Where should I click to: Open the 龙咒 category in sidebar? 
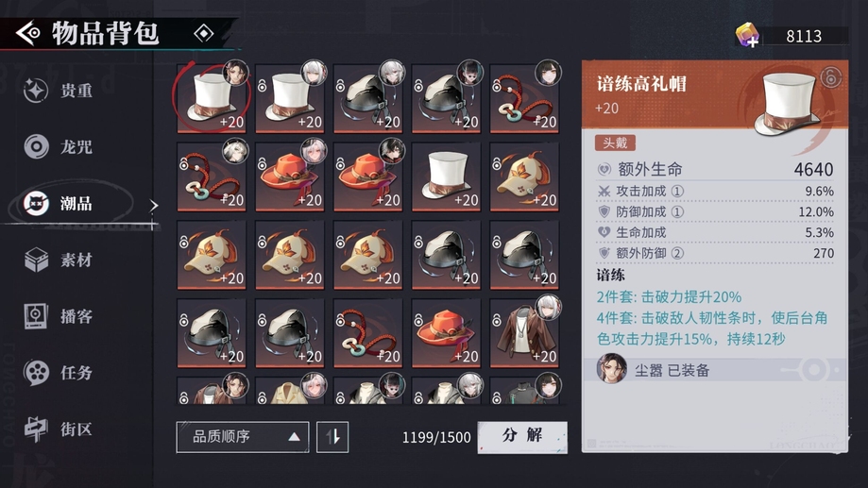(x=59, y=146)
